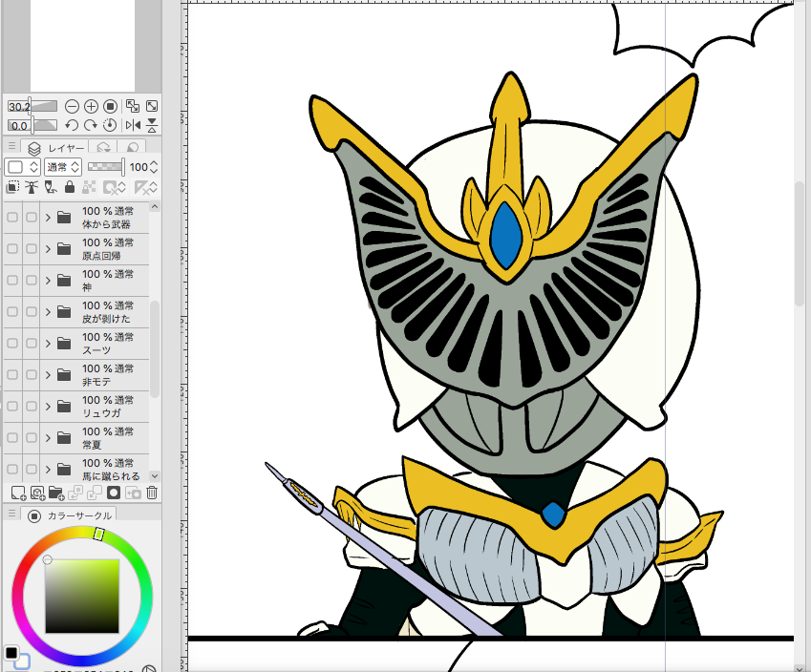
Task: Open the Color Circle palette hamburger menu
Action: click(x=11, y=513)
